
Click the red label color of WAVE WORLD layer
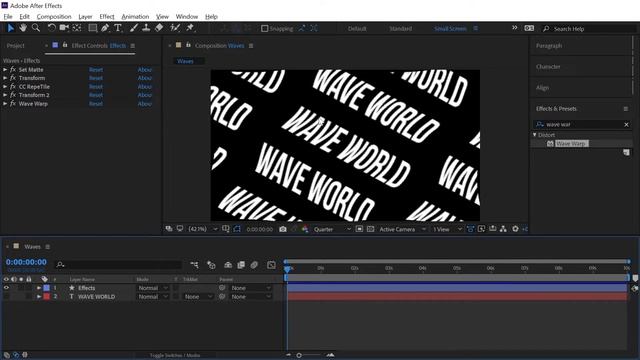point(47,297)
